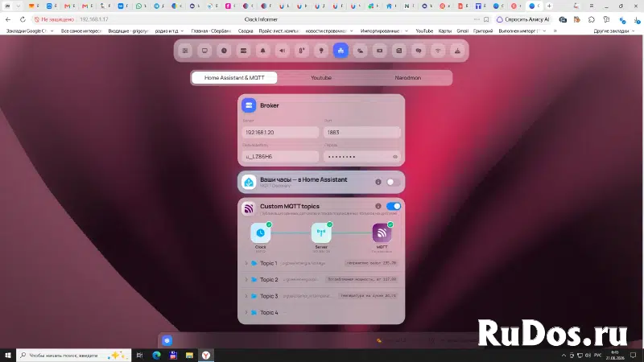Click the broker username field

click(x=280, y=156)
